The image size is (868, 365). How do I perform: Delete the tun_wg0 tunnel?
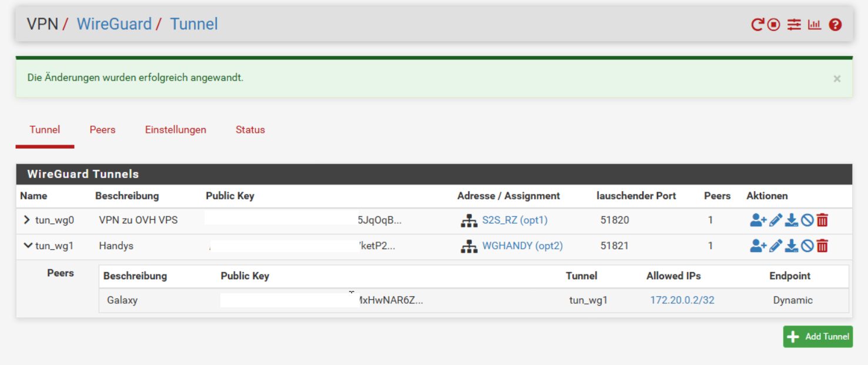coord(823,220)
